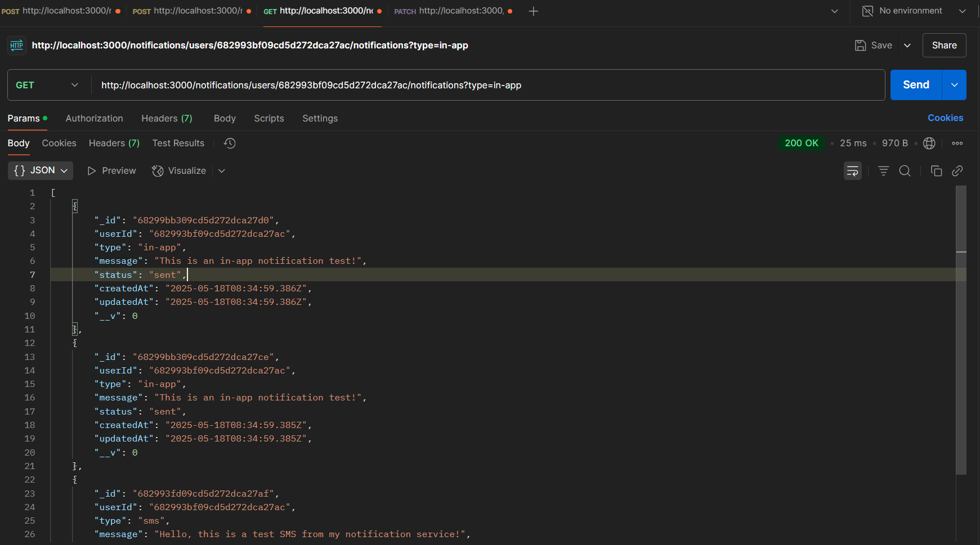980x545 pixels.
Task: Open the request Headers (7) tab
Action: point(167,118)
